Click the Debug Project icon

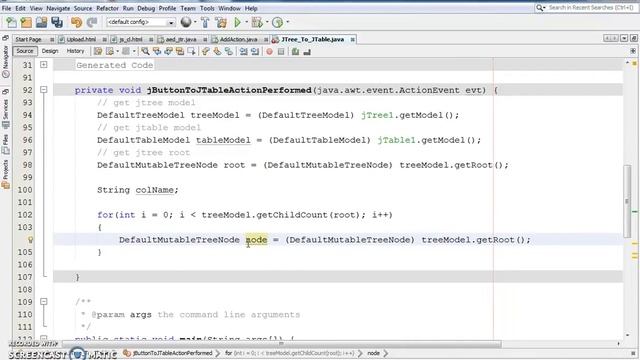[257, 22]
